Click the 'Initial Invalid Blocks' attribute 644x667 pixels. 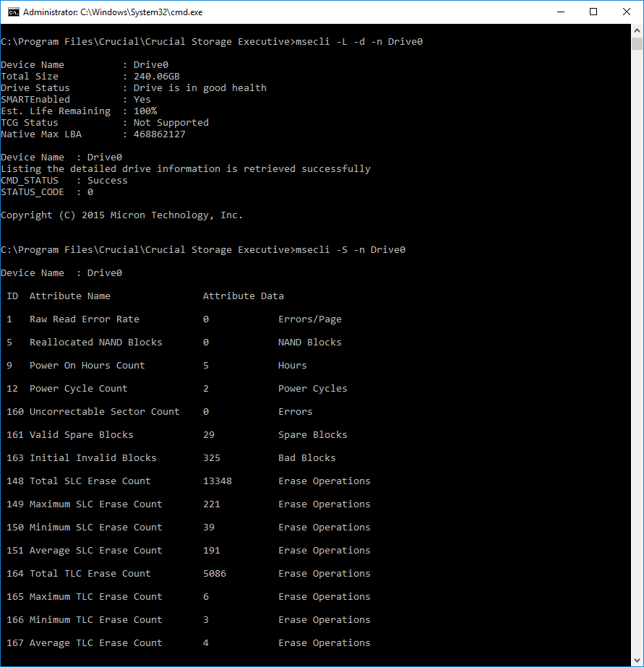pos(93,457)
